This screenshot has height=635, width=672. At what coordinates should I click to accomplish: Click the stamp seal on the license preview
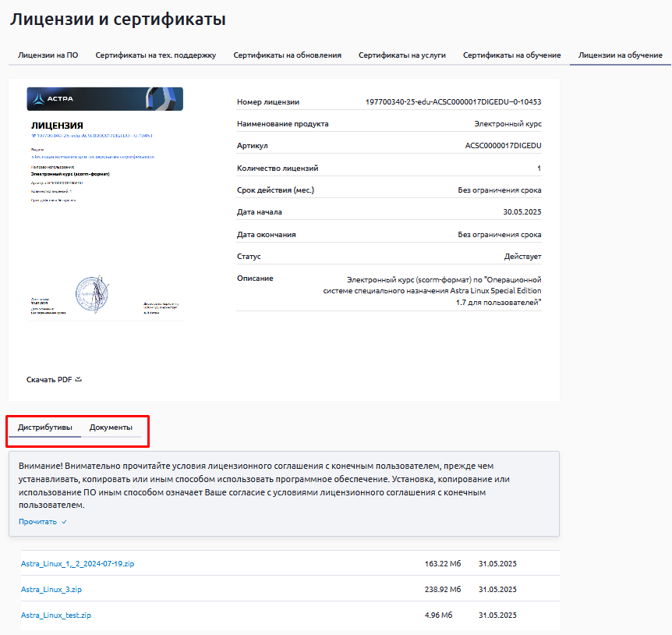[92, 293]
